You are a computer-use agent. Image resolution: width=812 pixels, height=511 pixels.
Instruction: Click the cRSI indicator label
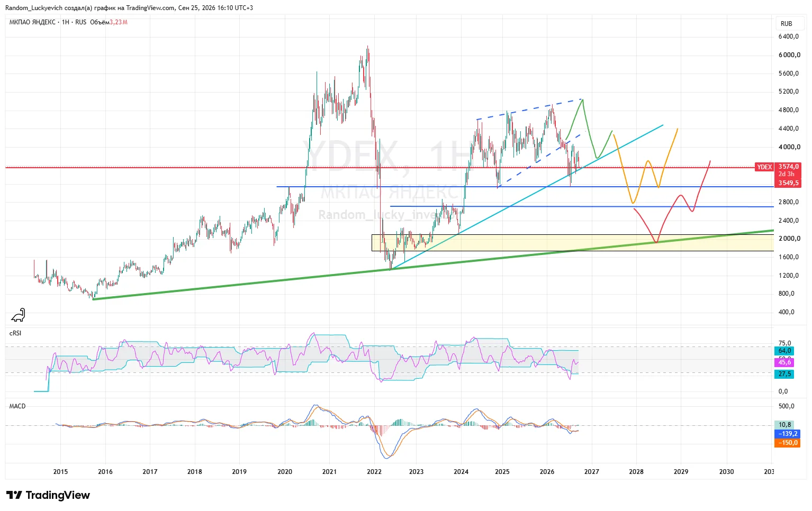tap(15, 333)
